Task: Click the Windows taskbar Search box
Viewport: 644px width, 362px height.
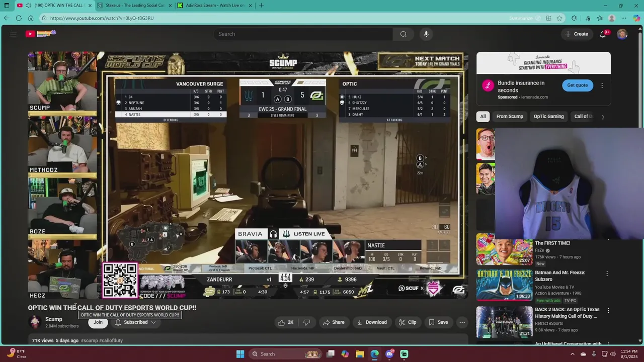Action: (x=285, y=354)
